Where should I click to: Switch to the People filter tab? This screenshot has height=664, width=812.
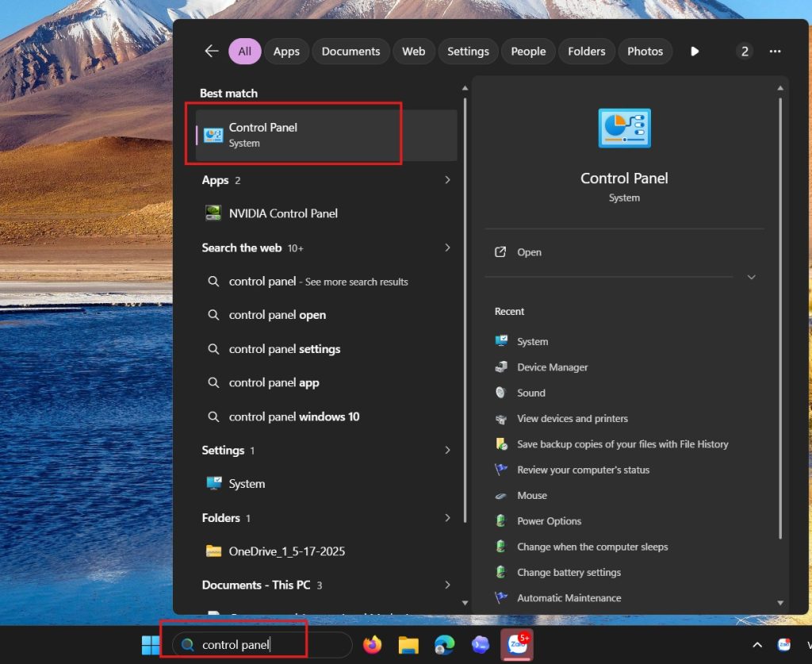[527, 52]
